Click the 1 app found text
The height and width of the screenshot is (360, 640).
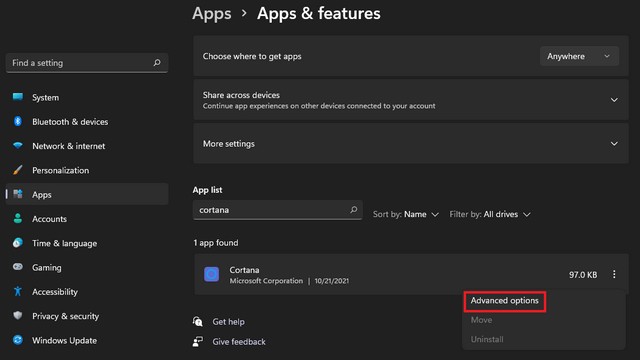point(216,243)
